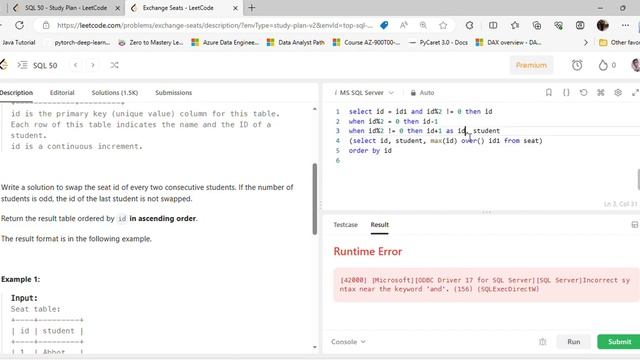Image resolution: width=640 pixels, height=360 pixels.
Task: Close the Exchange Seats tab
Action: pos(235,8)
